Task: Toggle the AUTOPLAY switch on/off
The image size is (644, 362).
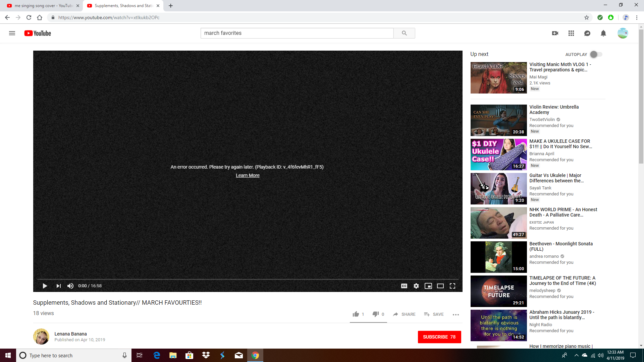Action: tap(595, 54)
